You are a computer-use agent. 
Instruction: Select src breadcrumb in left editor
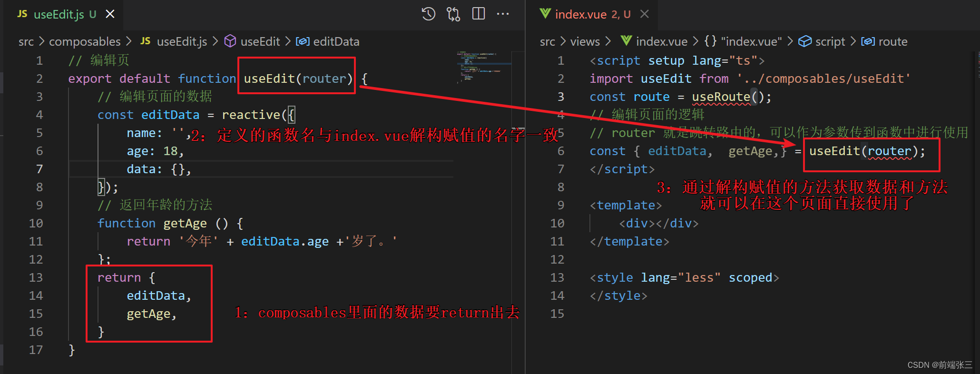tap(26, 42)
